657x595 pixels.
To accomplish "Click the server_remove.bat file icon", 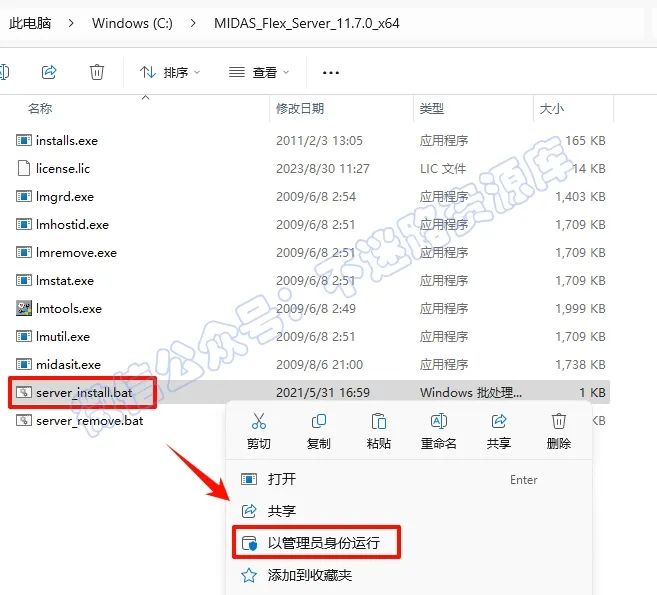I will (x=24, y=420).
